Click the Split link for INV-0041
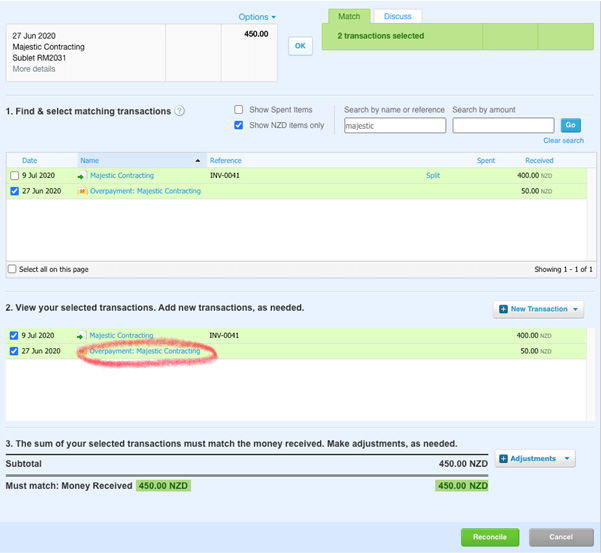Image resolution: width=601 pixels, height=553 pixels. (433, 176)
